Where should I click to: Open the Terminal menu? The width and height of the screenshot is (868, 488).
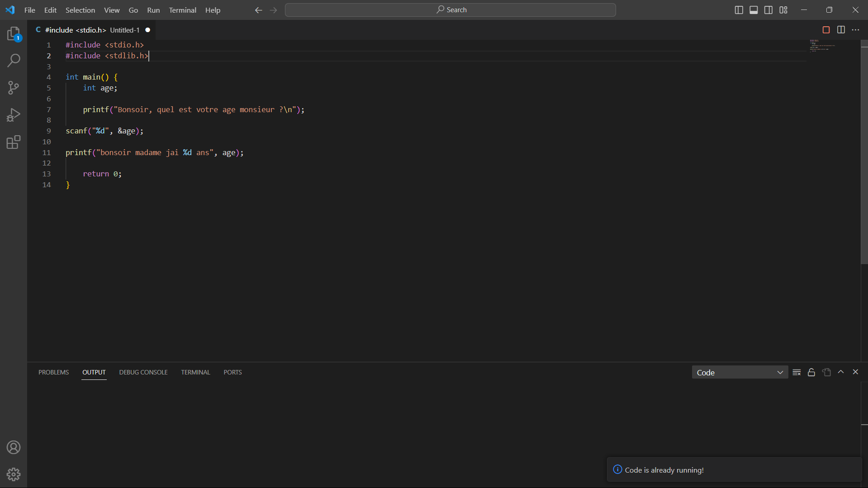click(182, 10)
